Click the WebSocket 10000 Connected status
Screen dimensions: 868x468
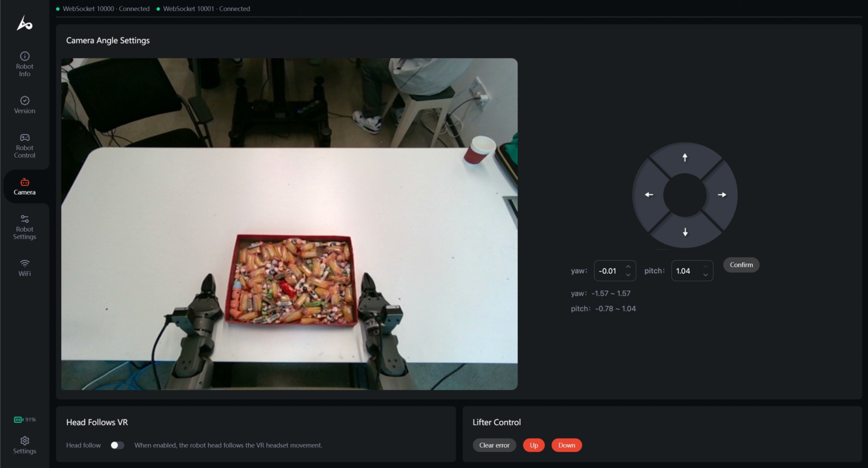point(103,8)
